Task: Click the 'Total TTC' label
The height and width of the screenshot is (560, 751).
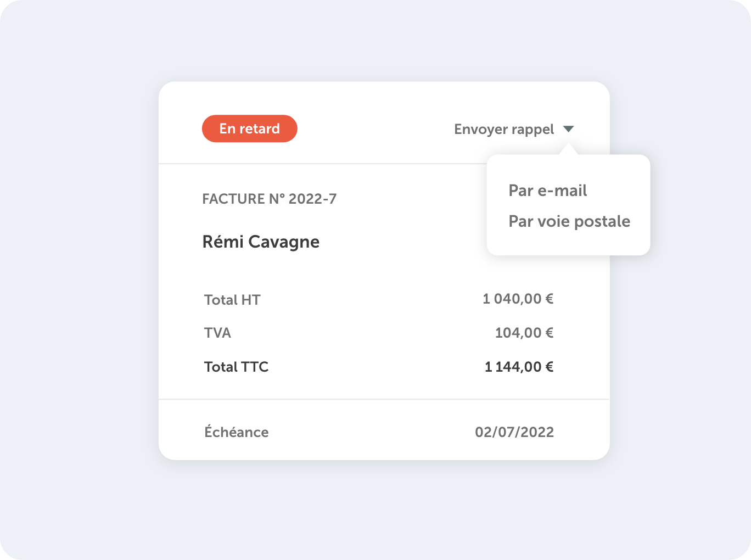Action: [x=236, y=367]
